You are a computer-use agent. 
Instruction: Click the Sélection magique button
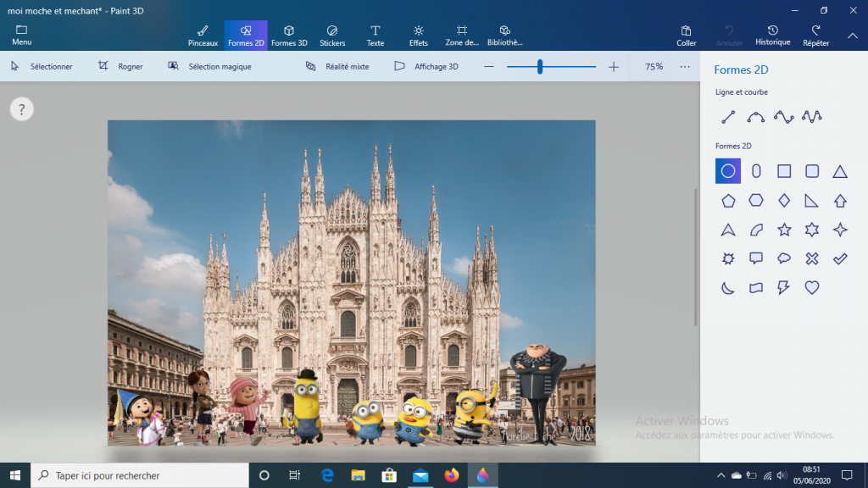(x=210, y=66)
